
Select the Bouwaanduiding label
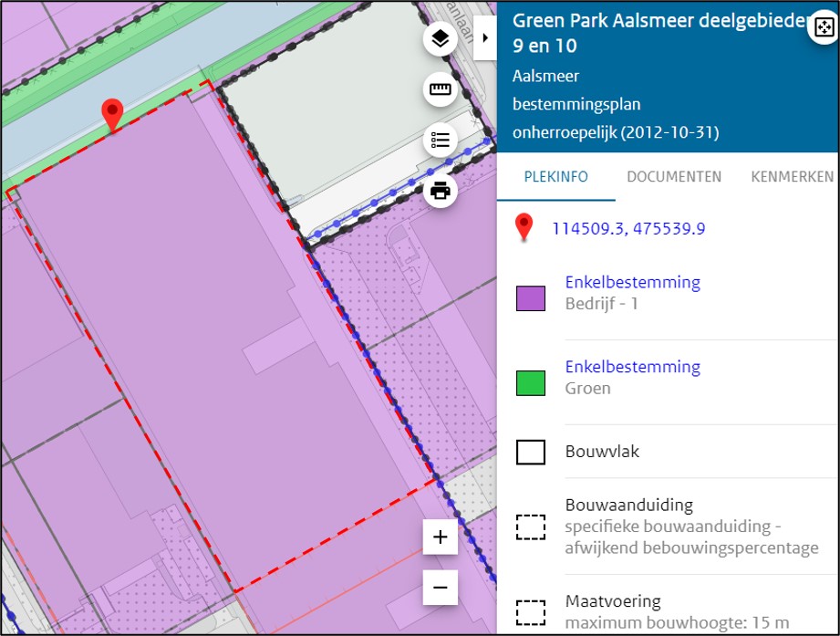click(x=629, y=505)
